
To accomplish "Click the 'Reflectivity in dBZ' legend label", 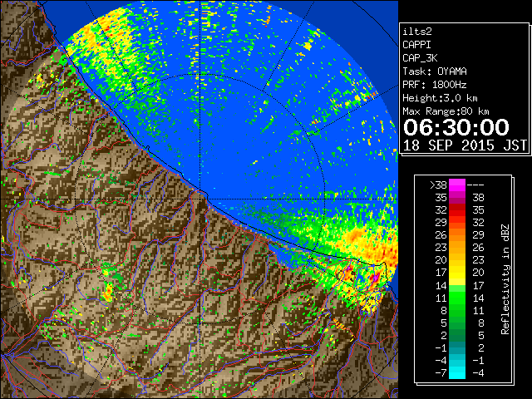I will (505, 279).
